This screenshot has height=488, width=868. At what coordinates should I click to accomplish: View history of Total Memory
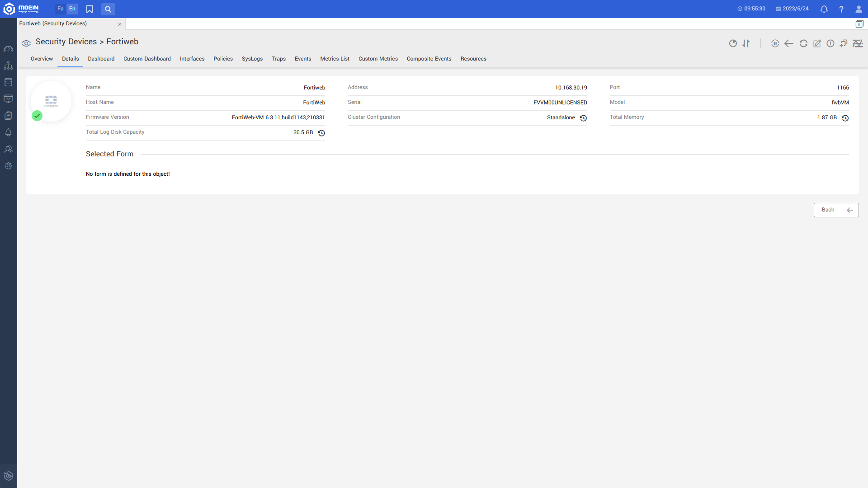click(x=845, y=118)
